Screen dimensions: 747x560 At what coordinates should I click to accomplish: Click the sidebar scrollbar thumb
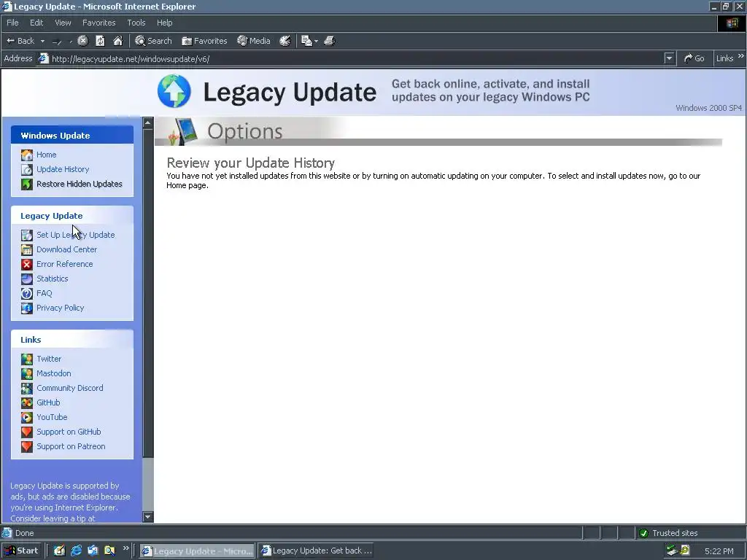[x=147, y=293]
